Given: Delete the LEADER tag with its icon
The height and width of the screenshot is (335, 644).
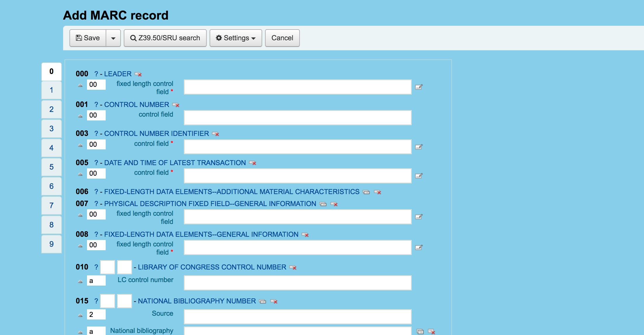Looking at the screenshot, I should coord(138,74).
